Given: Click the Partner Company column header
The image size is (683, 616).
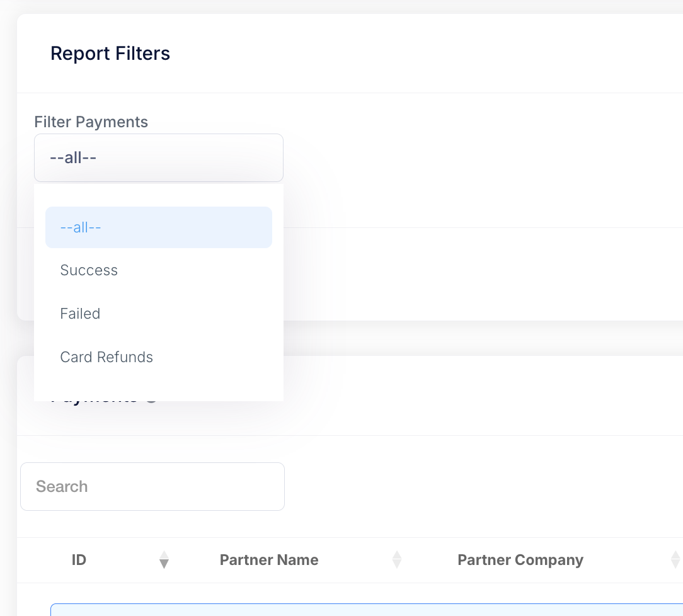Looking at the screenshot, I should click(x=520, y=560).
